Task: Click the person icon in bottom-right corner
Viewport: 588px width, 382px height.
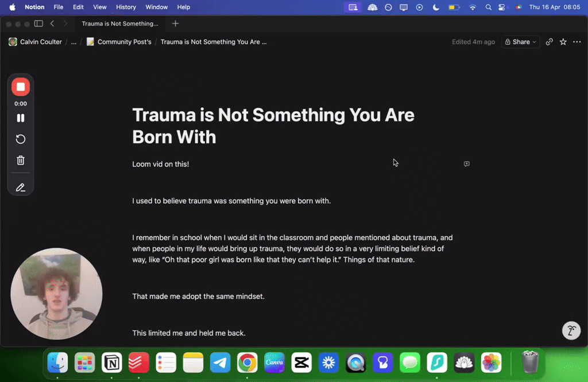Action: coord(571,330)
